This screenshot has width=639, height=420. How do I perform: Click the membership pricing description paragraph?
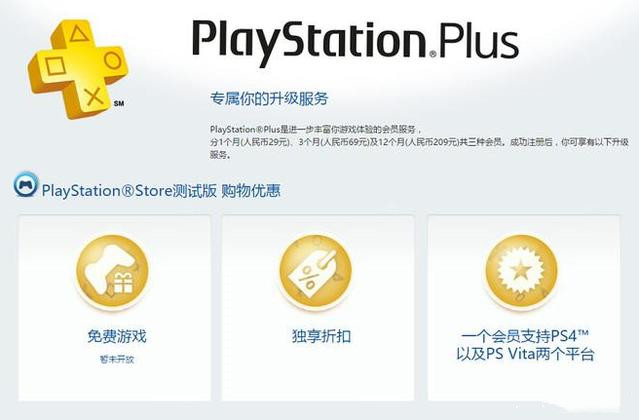click(419, 142)
